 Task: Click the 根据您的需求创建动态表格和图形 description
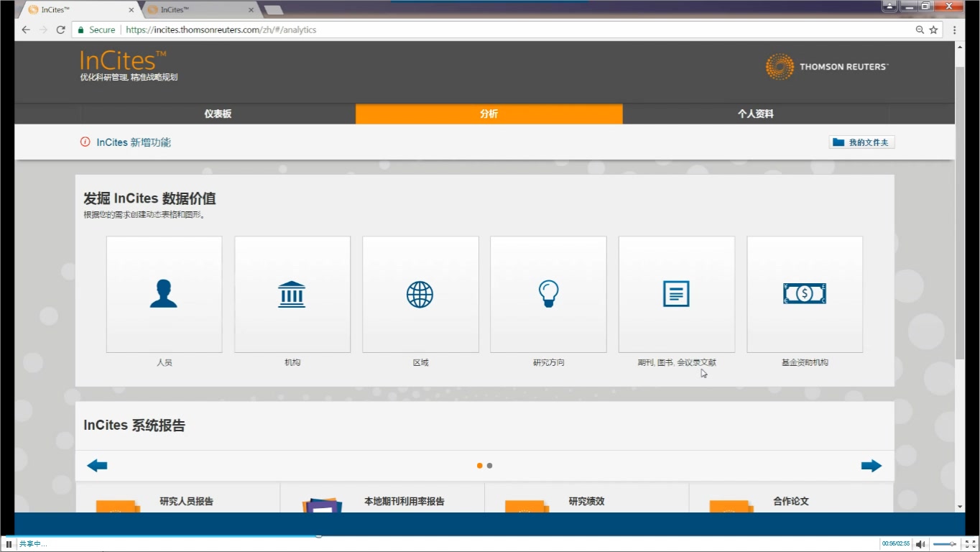pos(144,215)
